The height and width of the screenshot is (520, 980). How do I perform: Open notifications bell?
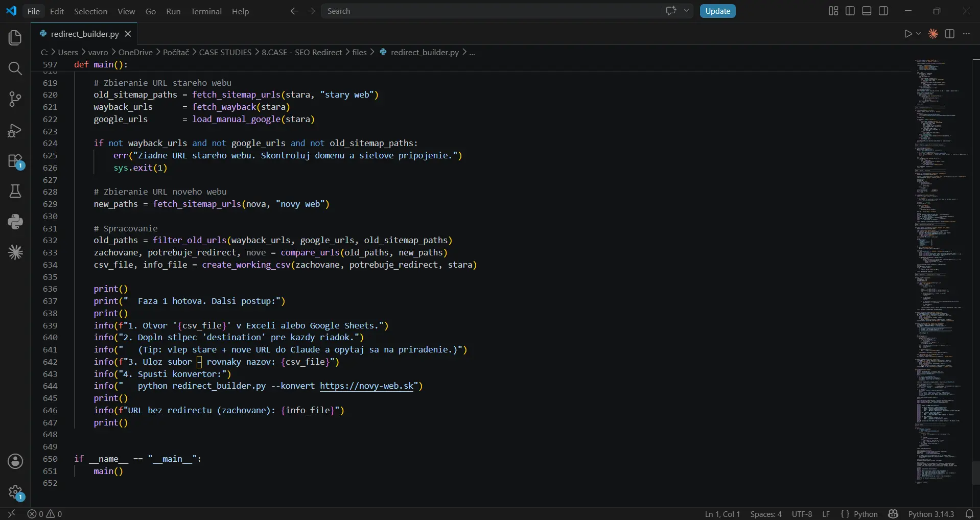coord(969,514)
